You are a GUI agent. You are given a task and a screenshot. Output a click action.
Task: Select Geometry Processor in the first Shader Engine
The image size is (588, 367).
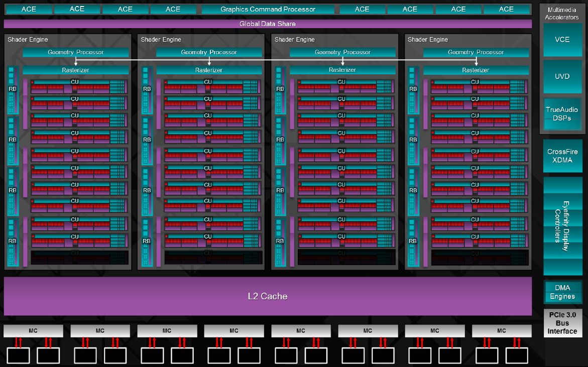tap(76, 52)
